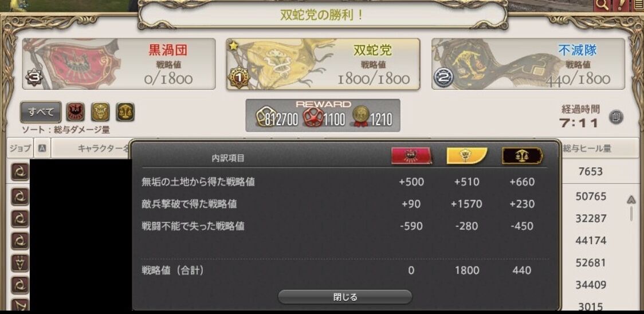Open the breakdown icon beside 経過時間

(616, 117)
